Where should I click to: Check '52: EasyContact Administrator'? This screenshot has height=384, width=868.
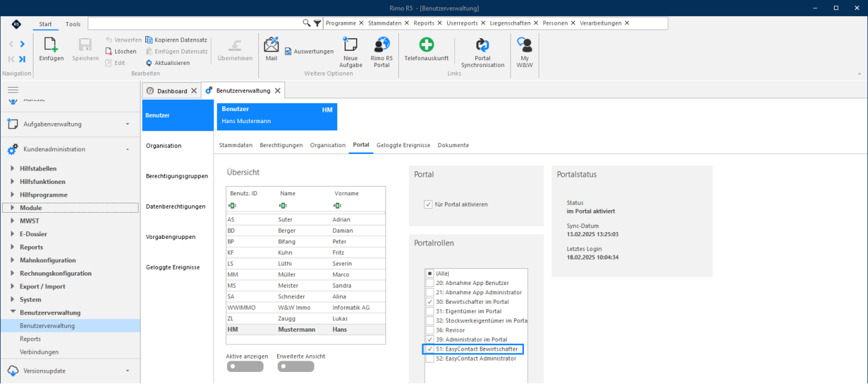click(x=430, y=359)
